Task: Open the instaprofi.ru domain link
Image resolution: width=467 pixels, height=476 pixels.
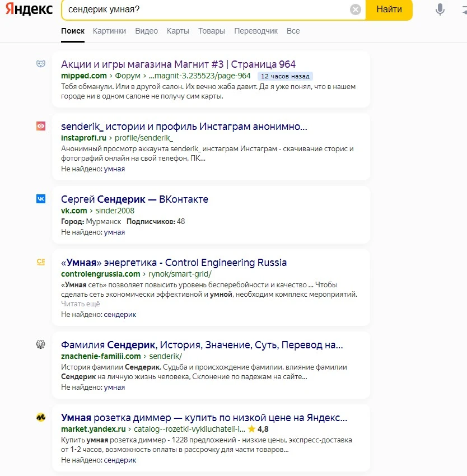Action: [83, 138]
